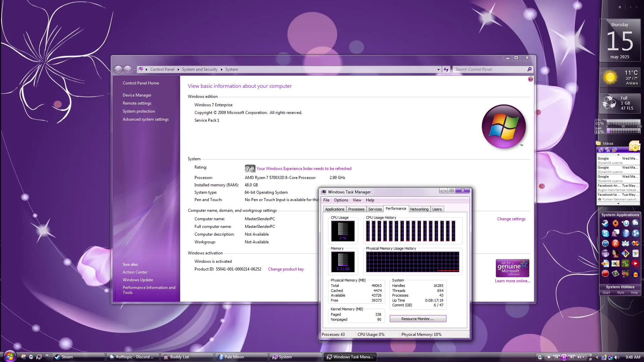Open Windows Update link in See also
This screenshot has height=362, width=644.
coord(138,280)
